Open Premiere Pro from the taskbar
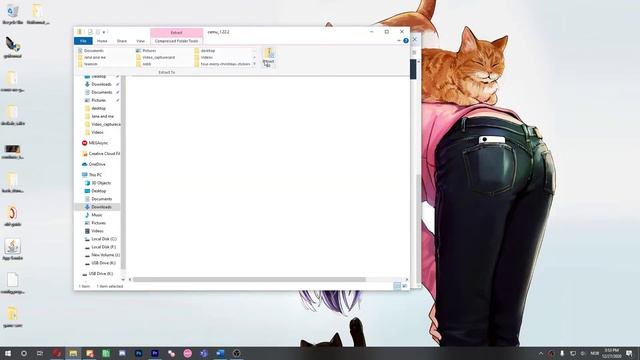Screen dimensions: 640x360 [x=155, y=353]
